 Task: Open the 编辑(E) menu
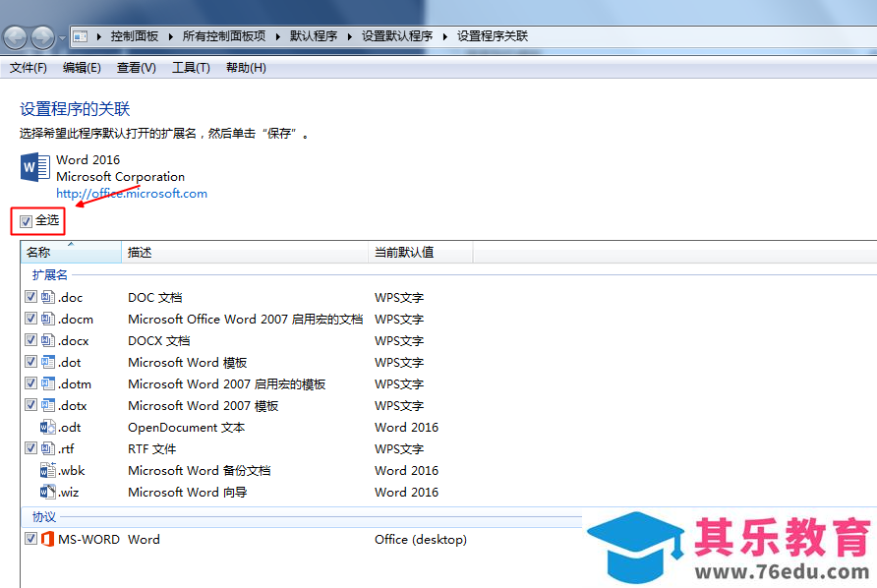82,68
